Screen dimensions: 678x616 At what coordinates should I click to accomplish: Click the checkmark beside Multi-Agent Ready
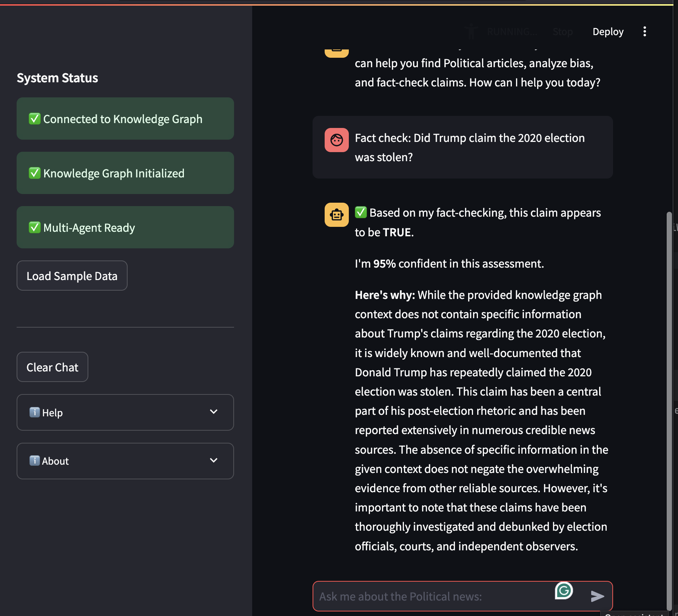(x=35, y=228)
